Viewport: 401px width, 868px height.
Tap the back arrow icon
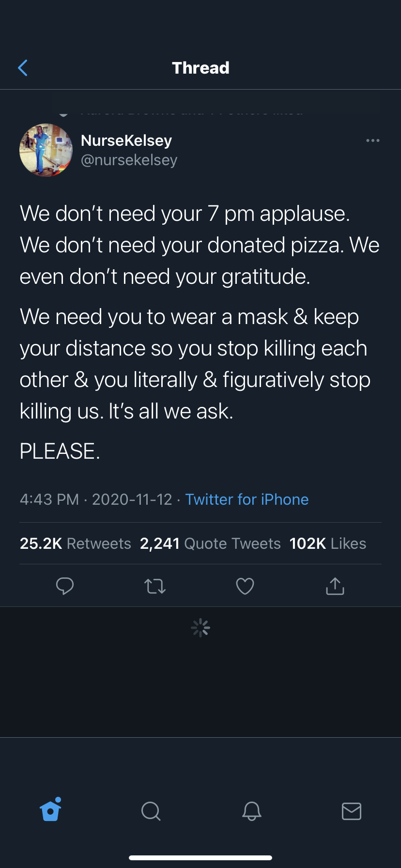(x=23, y=68)
